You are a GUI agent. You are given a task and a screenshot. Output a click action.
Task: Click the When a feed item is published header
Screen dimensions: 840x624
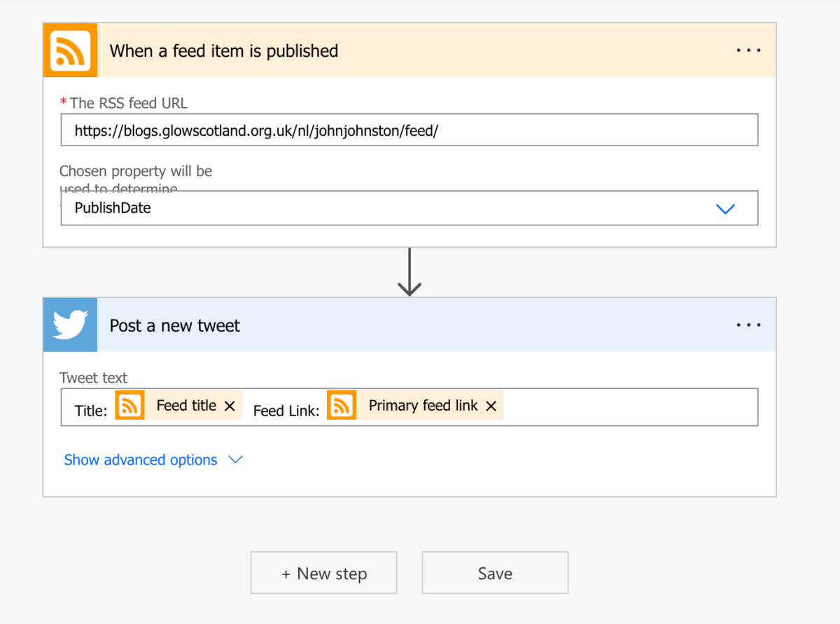223,50
